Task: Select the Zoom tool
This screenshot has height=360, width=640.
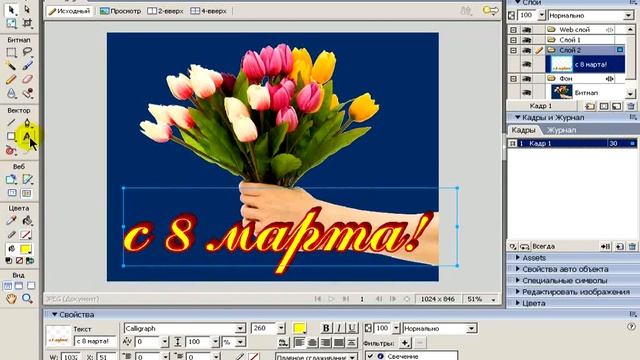Action: [x=27, y=298]
